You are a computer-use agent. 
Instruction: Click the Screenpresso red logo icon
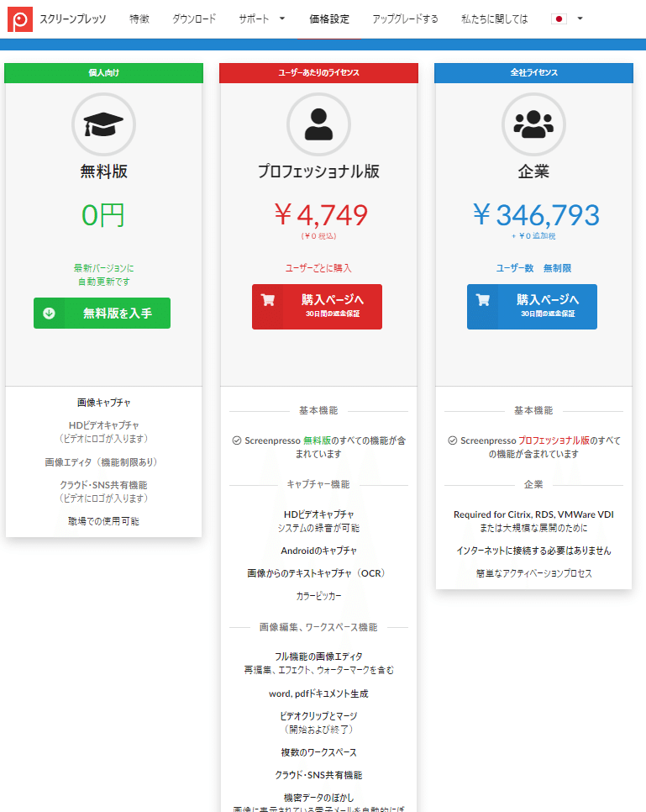click(19, 19)
